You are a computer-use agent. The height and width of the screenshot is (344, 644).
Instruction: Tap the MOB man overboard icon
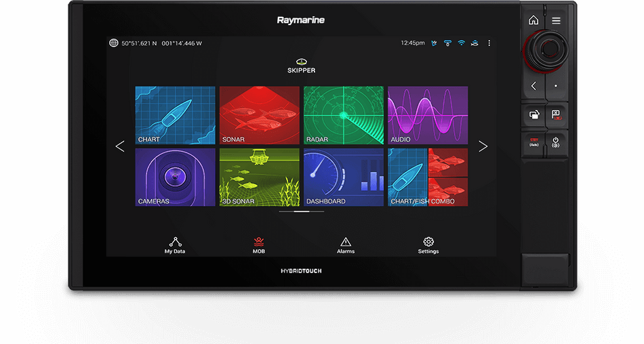[x=258, y=244]
